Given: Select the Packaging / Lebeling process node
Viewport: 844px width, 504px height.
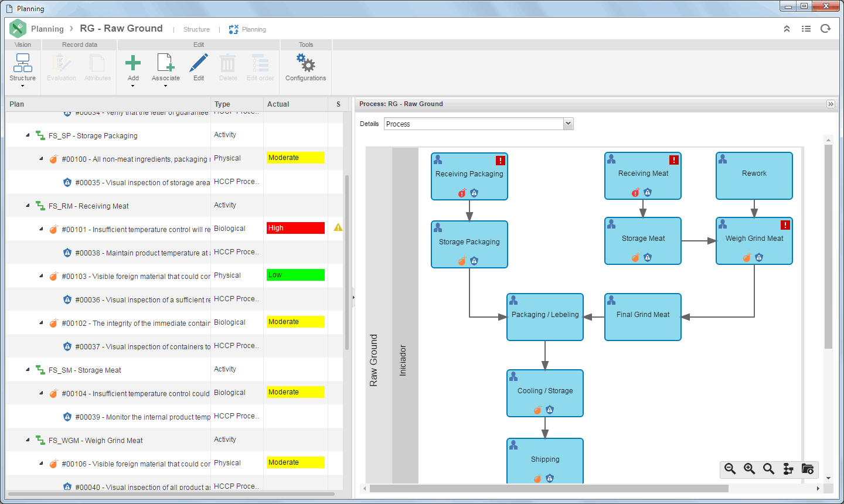Looking at the screenshot, I should tap(545, 317).
